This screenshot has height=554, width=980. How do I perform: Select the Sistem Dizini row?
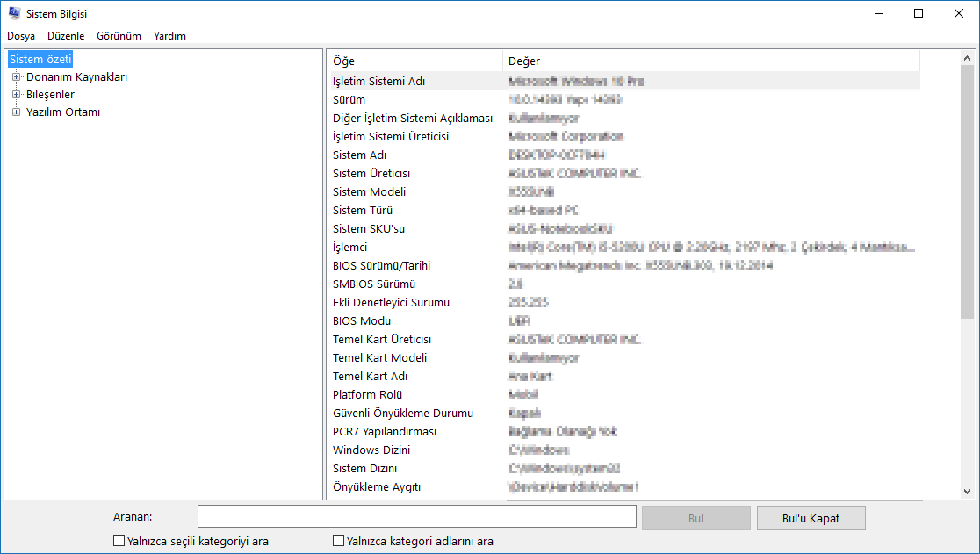pos(625,468)
